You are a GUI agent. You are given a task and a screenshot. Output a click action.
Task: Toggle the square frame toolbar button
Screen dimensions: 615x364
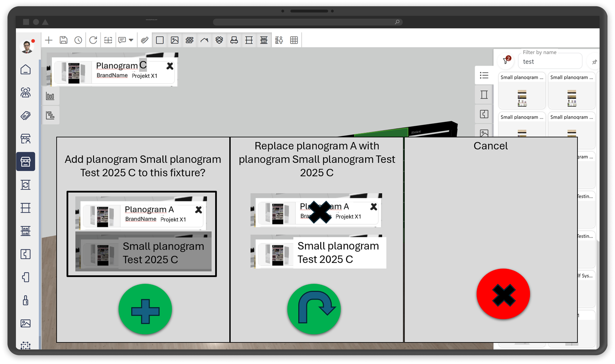[x=160, y=40]
